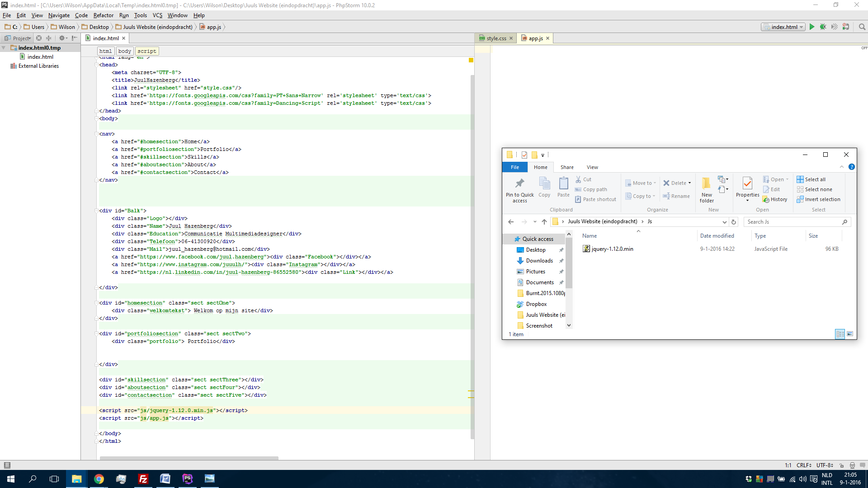
Task: Open Properties in Explorer ribbon
Action: point(747,189)
